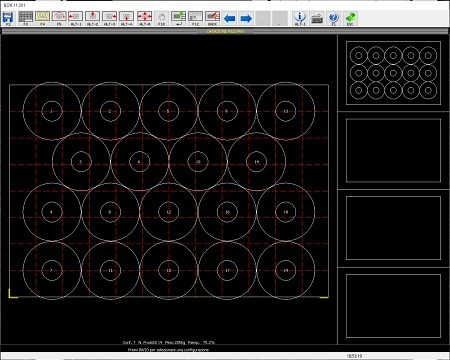Click the keyboard icon in toolbar
The height and width of the screenshot is (360, 450).
(317, 18)
